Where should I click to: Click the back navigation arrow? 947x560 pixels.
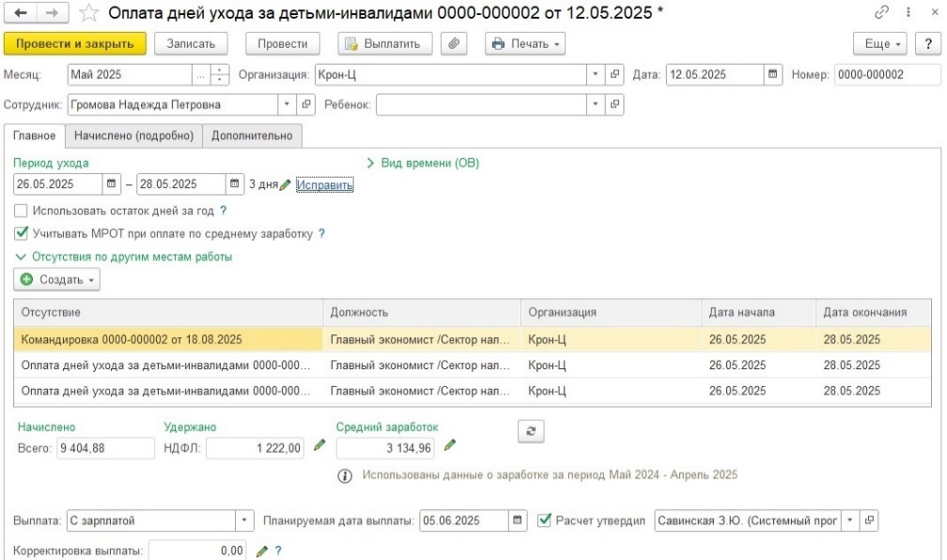coord(21,13)
